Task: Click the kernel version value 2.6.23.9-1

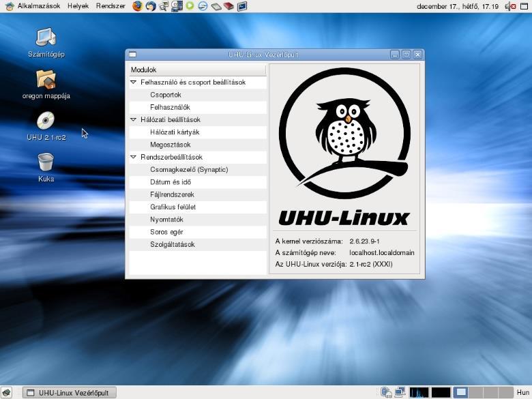Action: pyautogui.click(x=364, y=241)
